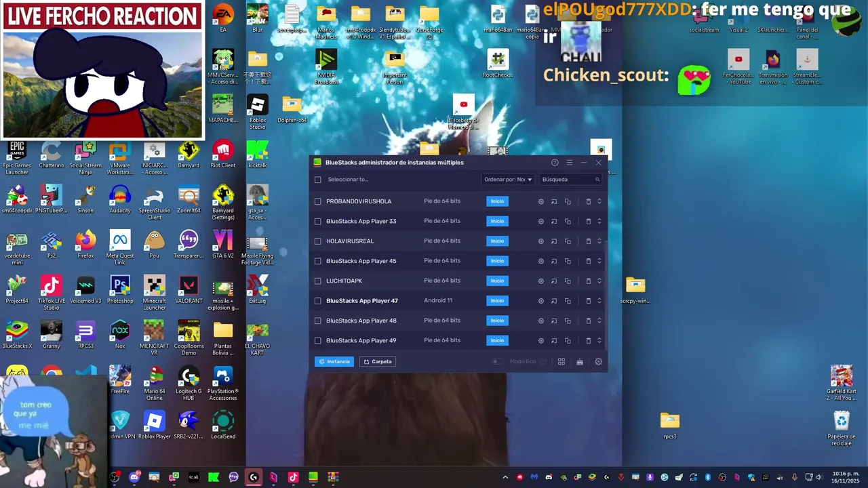Open the disk cleanup icon in BlueStacks manager
Viewport: 868px width, 488px height.
(580, 362)
